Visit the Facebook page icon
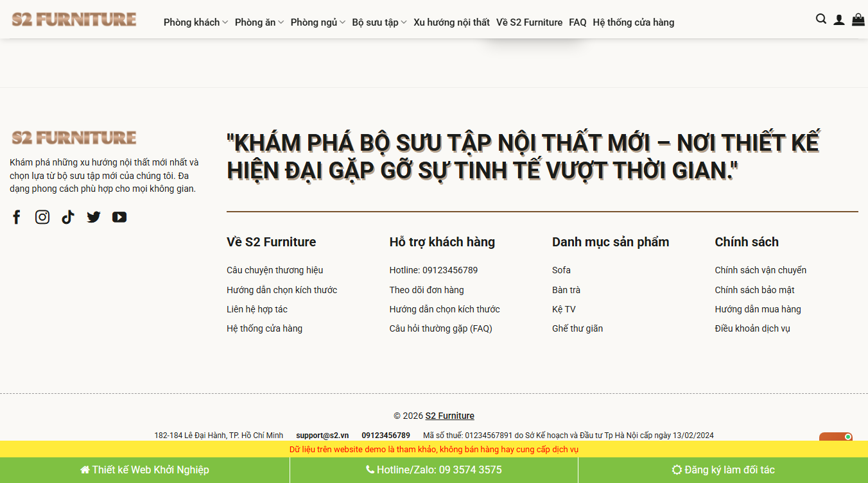This screenshot has width=868, height=483. (x=17, y=217)
